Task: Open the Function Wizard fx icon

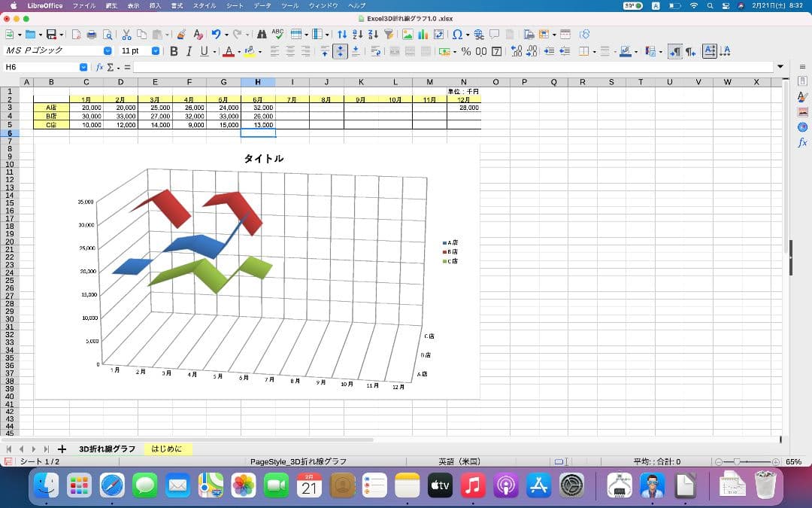Action: pyautogui.click(x=99, y=67)
